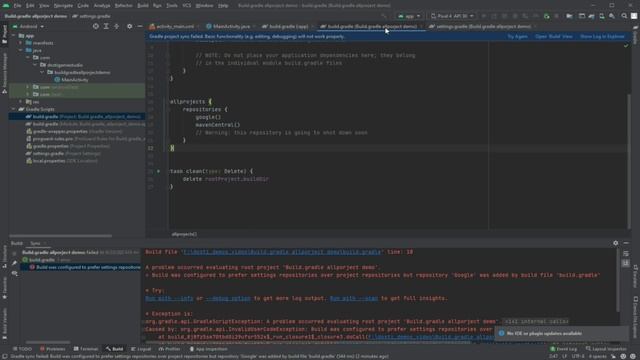Open the Project tool window side tab
The image size is (640, 360).
4,34
